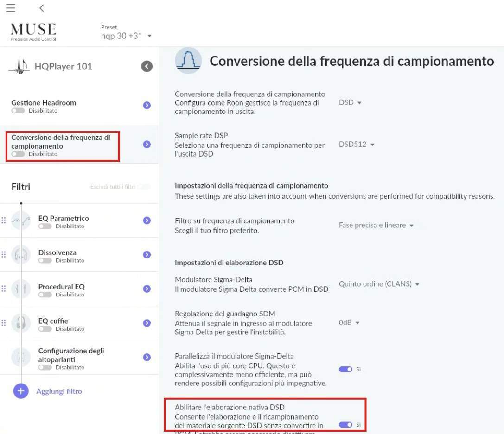The height and width of the screenshot is (434, 504).
Task: Click HQPlayer 101 zone name
Action: point(64,66)
